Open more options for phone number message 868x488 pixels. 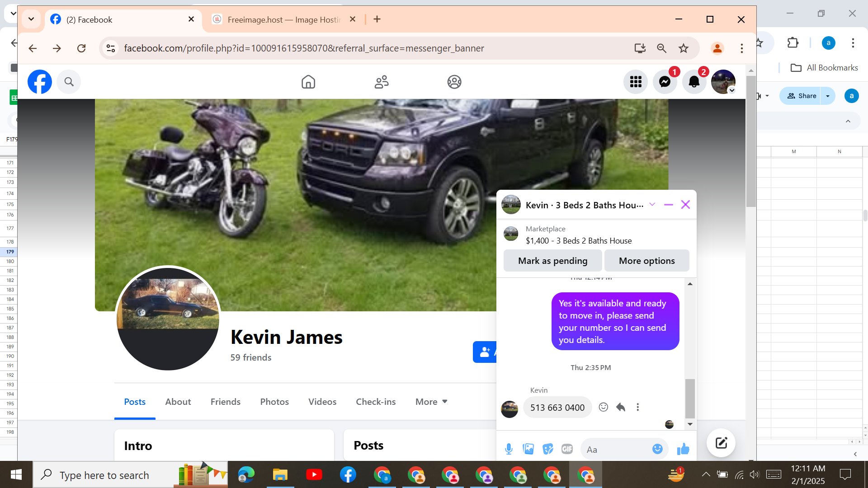point(637,407)
